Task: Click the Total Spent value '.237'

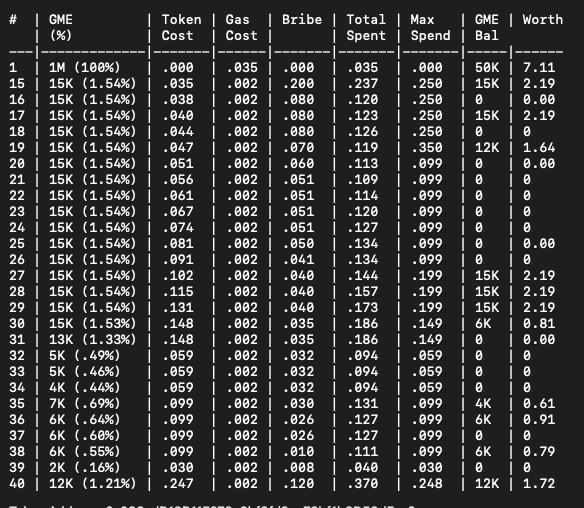Action: (362, 83)
